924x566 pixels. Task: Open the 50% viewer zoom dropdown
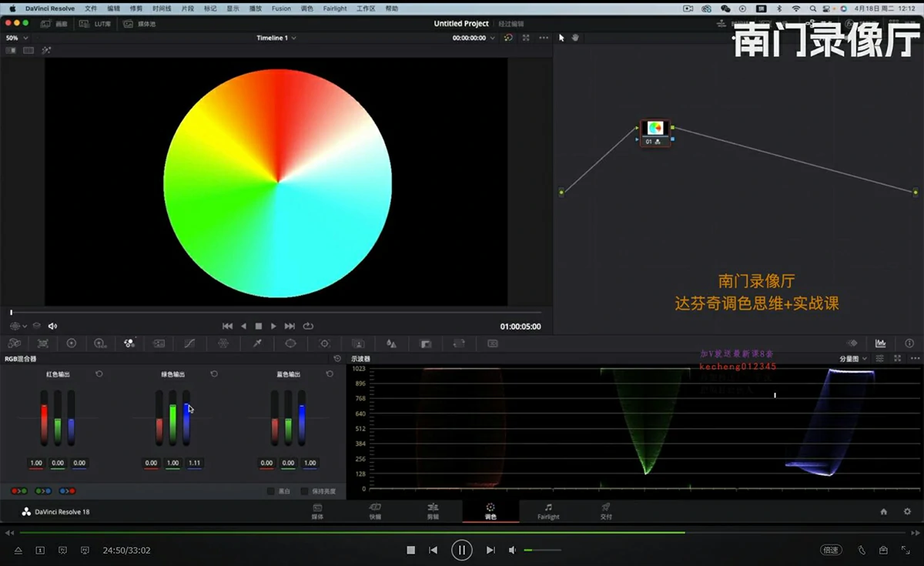[17, 38]
